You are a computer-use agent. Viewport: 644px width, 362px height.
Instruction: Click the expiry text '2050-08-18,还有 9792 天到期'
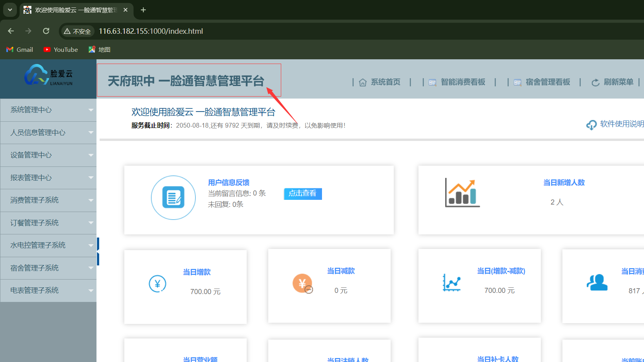[x=218, y=126]
